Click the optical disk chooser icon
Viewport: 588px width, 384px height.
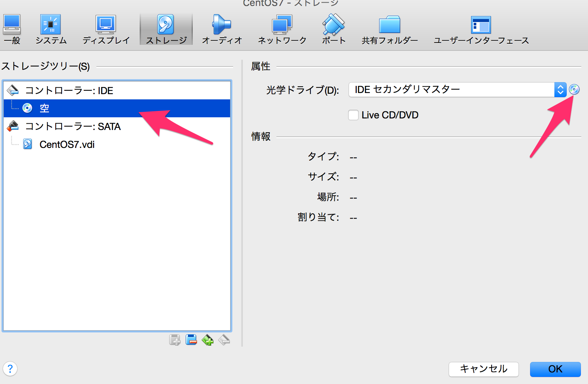(574, 90)
